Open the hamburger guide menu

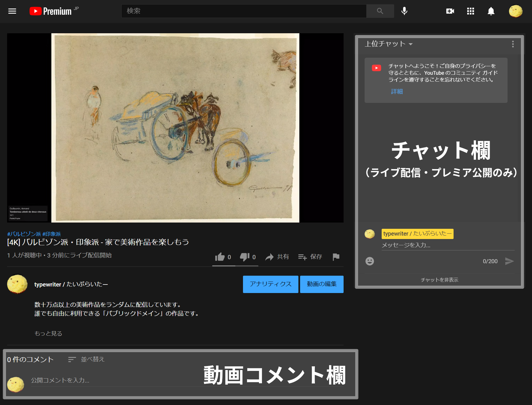click(12, 11)
